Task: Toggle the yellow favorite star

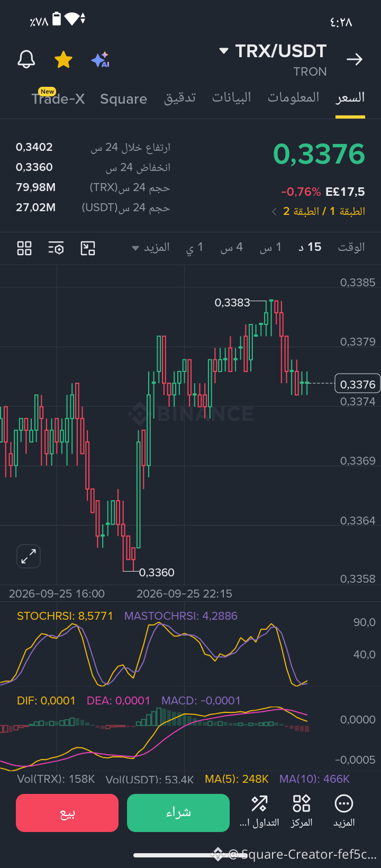Action: 63,59
